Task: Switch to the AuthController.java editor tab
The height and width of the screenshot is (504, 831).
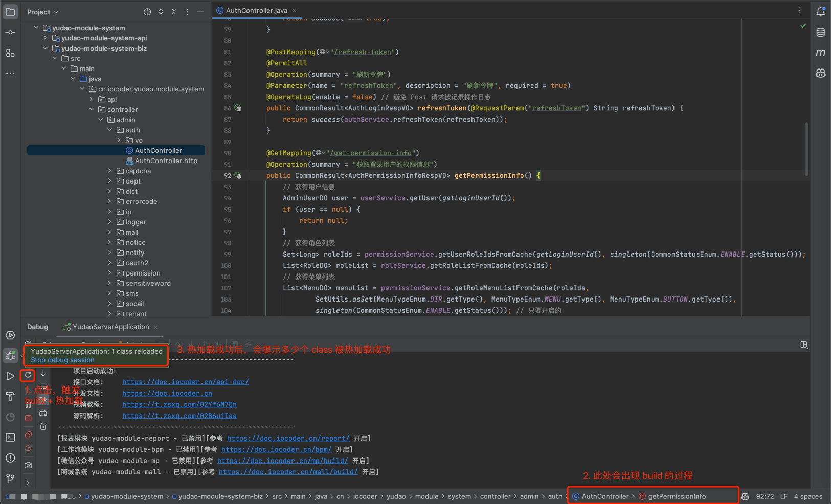Action: 256,10
